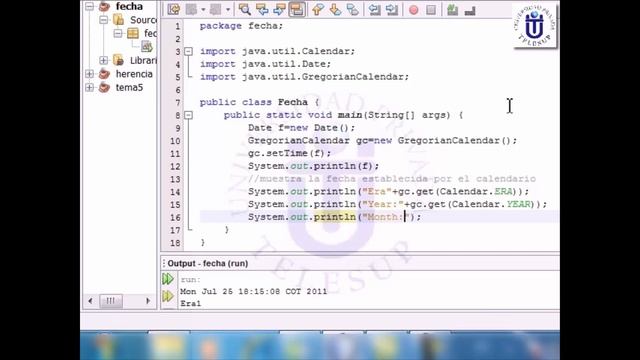Click line number 10 in gutter
This screenshot has width=640, height=360.
pos(175,141)
